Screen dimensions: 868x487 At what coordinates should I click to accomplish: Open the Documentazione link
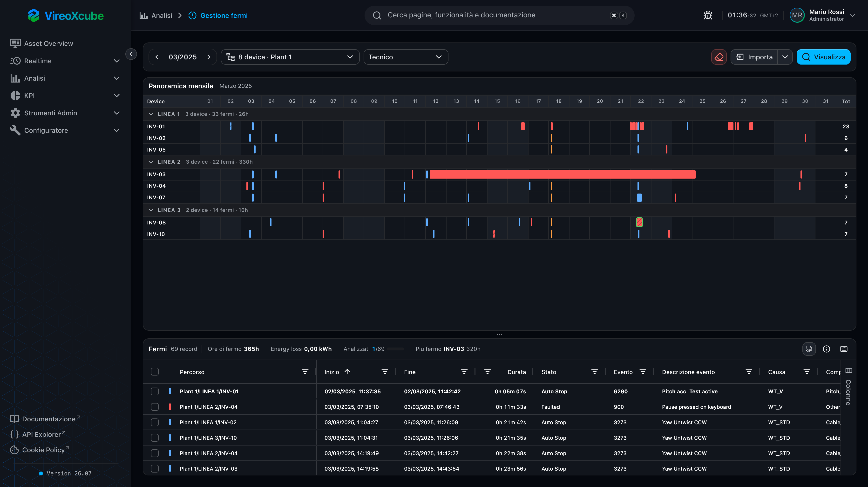[45, 419]
